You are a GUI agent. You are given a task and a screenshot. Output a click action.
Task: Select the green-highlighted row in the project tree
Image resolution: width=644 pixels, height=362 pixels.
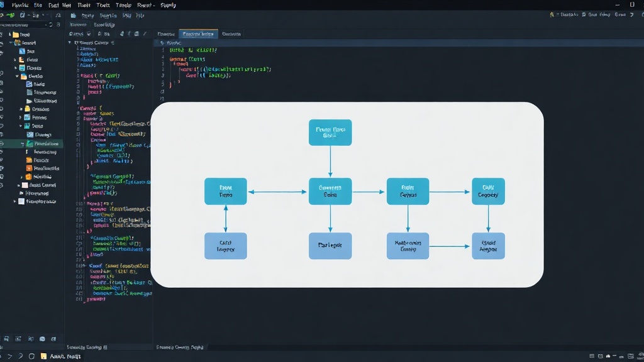(32, 144)
